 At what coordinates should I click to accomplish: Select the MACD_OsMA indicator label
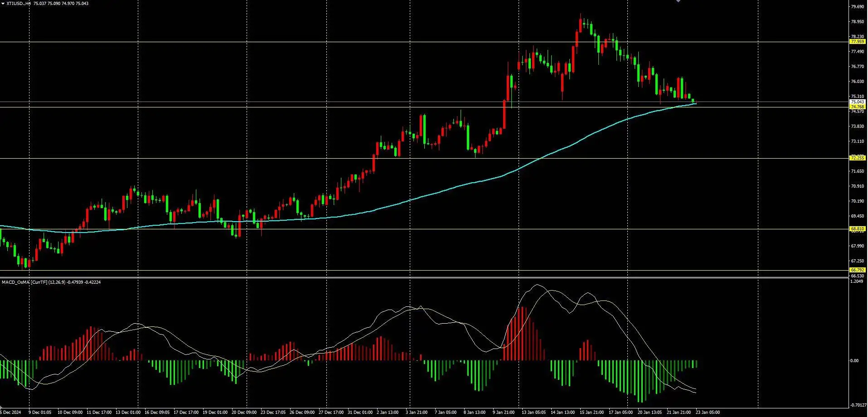pos(16,282)
